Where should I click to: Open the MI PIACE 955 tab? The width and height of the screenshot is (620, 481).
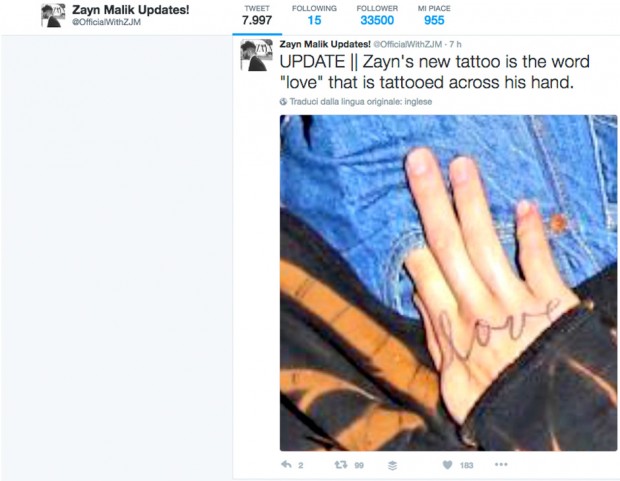pos(434,16)
